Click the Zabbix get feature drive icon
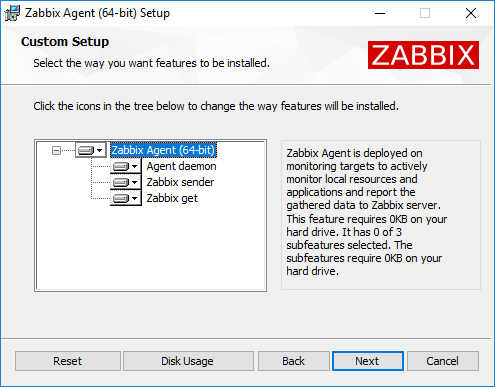Viewport: 496px width, 389px height. (121, 198)
